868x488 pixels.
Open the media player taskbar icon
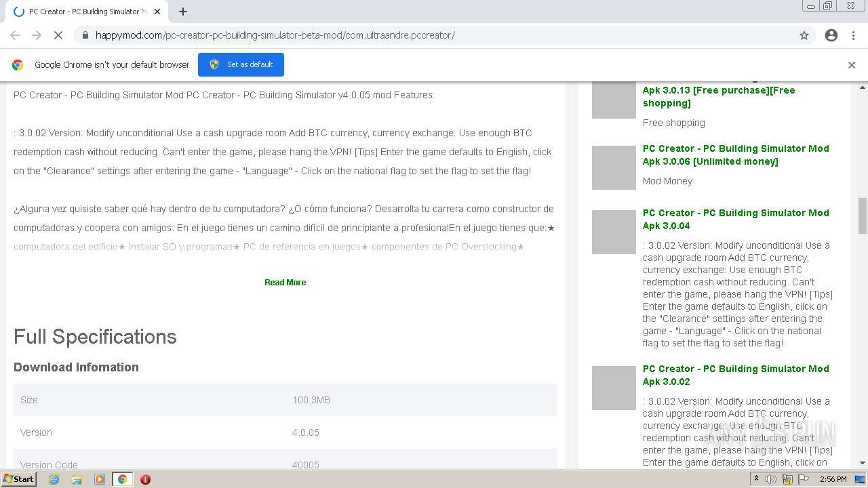point(100,479)
